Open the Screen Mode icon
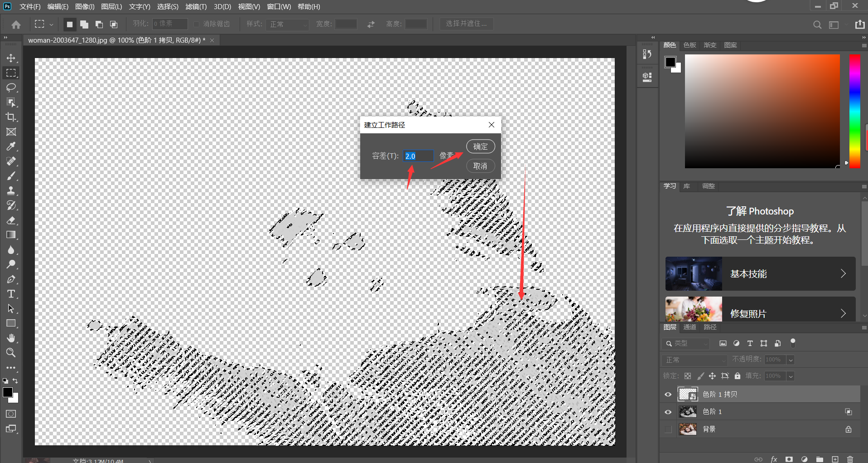The image size is (868, 463). (11, 429)
